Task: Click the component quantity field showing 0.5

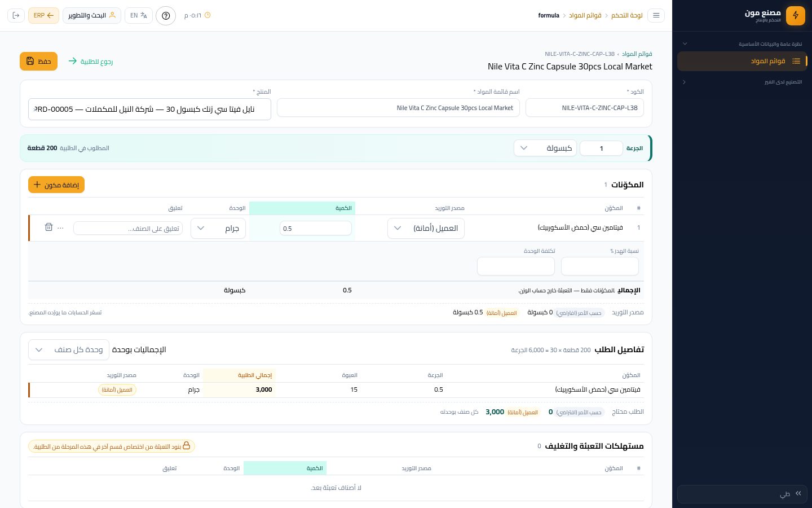Action: [316, 228]
